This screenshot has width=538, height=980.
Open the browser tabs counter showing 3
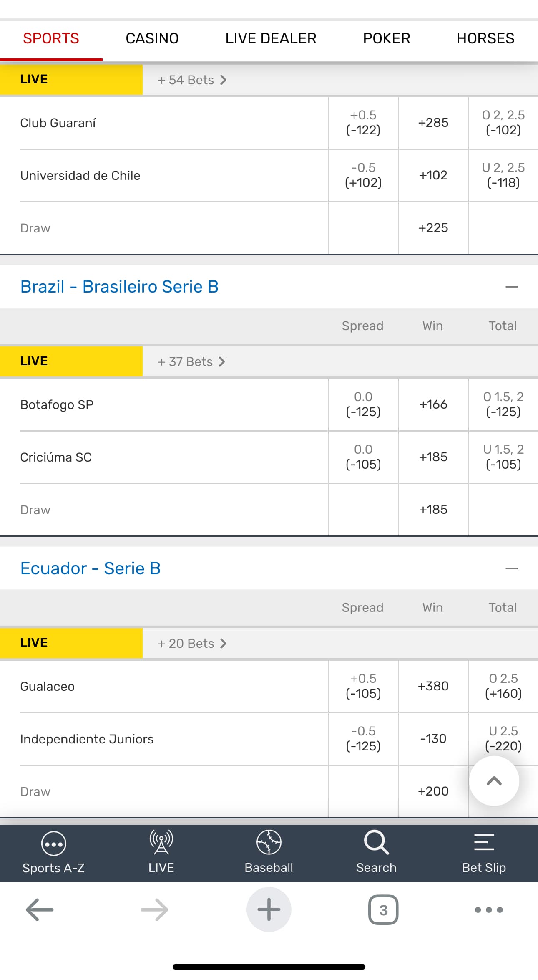[383, 909]
